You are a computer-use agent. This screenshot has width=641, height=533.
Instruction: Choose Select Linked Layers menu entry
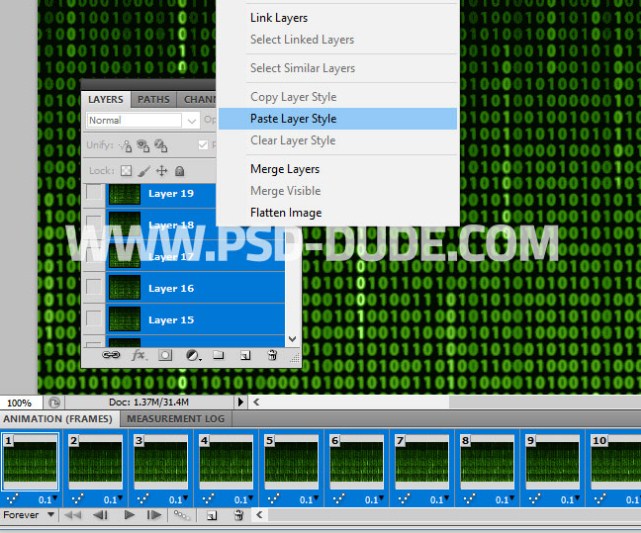pos(338,40)
